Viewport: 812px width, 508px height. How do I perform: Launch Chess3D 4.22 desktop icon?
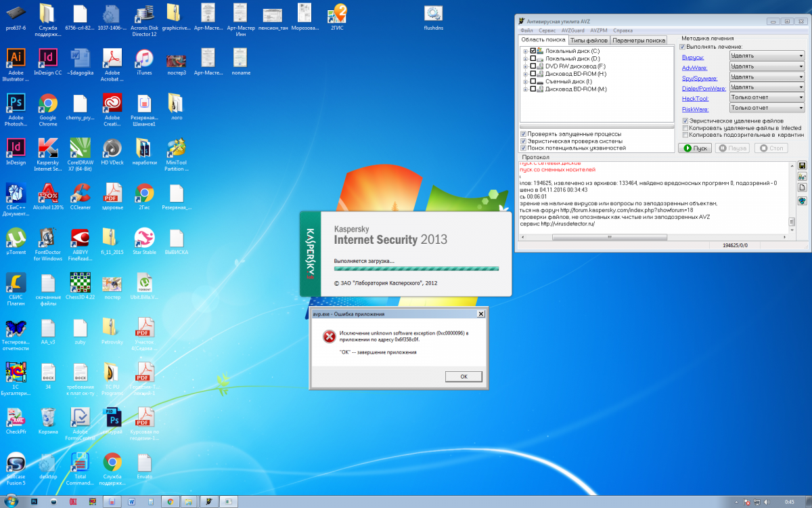(x=80, y=286)
